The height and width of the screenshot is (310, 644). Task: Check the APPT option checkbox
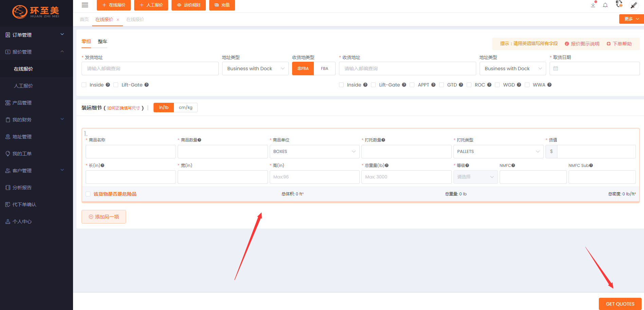(412, 85)
